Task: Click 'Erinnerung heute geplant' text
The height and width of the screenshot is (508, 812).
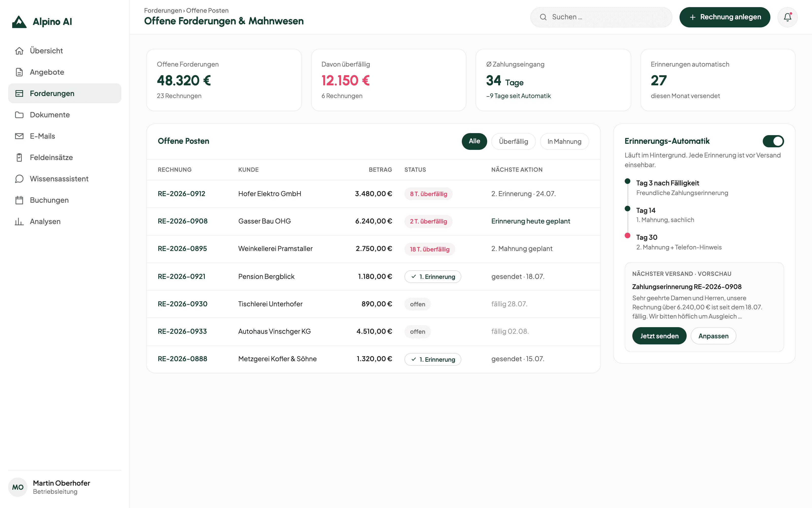Action: (x=531, y=221)
